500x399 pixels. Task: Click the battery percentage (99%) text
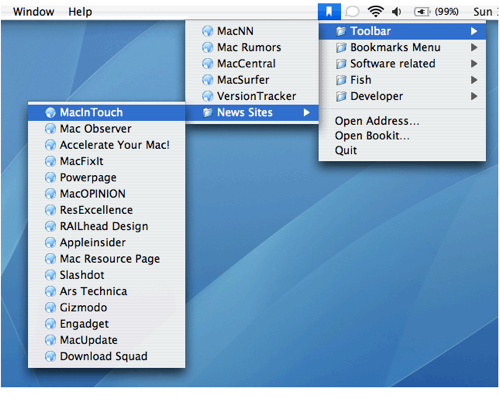coord(447,12)
